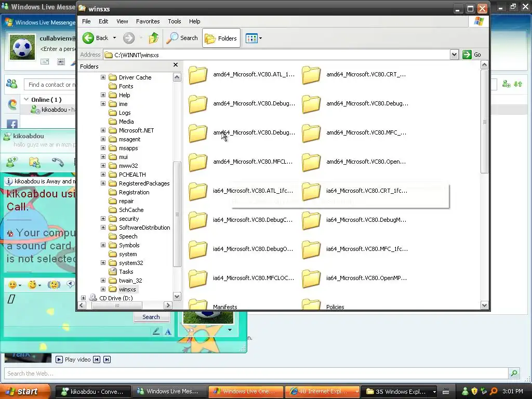Image resolution: width=532 pixels, height=399 pixels.
Task: Open the kikoabdou - Conversation taskbar button
Action: [92, 392]
